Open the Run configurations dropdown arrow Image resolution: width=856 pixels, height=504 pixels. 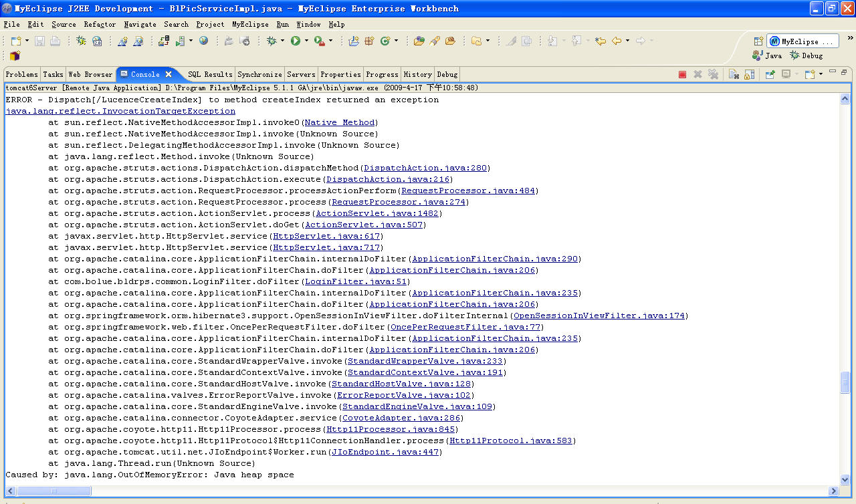point(306,40)
